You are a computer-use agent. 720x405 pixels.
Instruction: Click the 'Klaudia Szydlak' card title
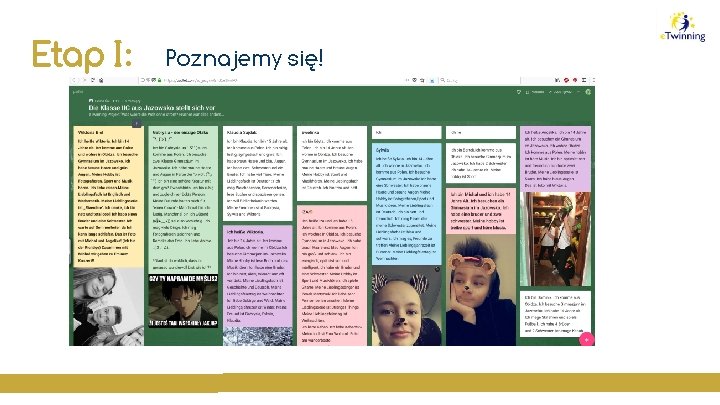[242, 132]
